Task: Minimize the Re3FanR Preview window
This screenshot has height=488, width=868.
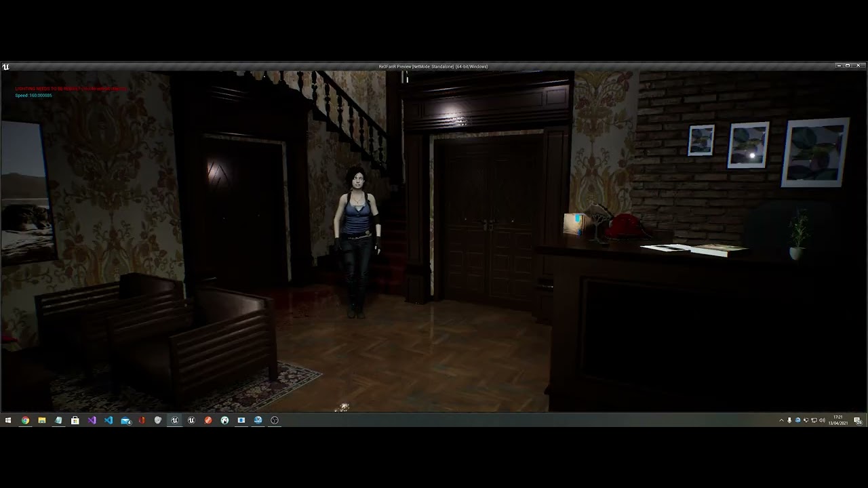Action: coord(839,66)
